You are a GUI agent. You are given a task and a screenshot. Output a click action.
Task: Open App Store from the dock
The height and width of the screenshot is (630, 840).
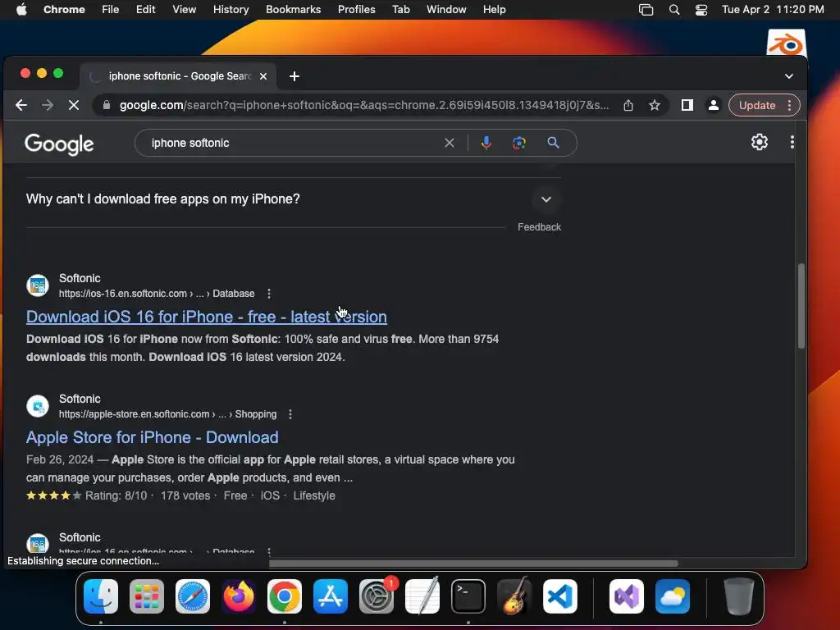331,596
